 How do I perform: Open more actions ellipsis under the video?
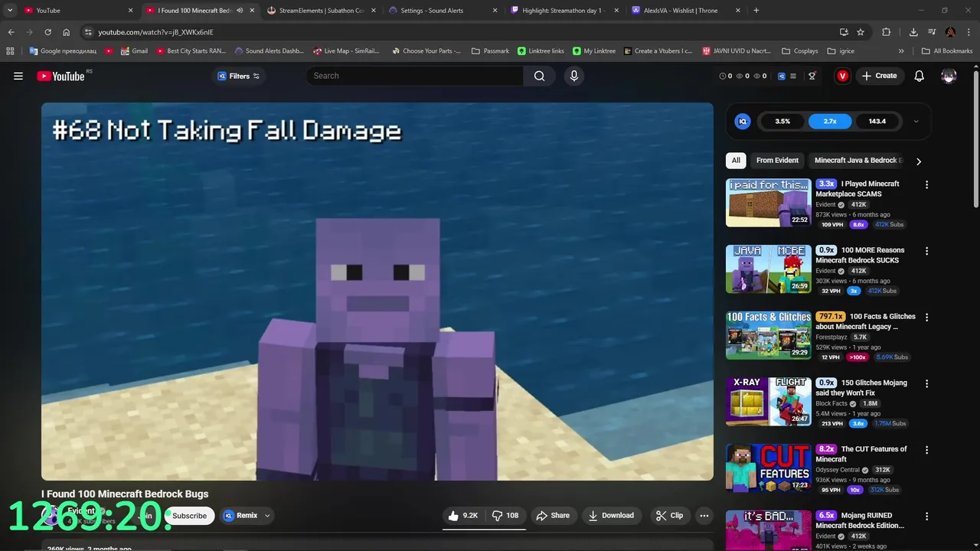coord(704,516)
